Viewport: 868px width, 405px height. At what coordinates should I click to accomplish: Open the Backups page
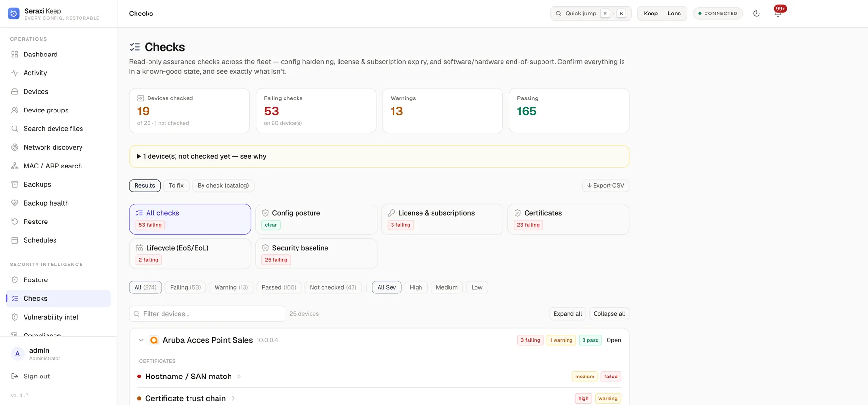[x=58, y=184]
